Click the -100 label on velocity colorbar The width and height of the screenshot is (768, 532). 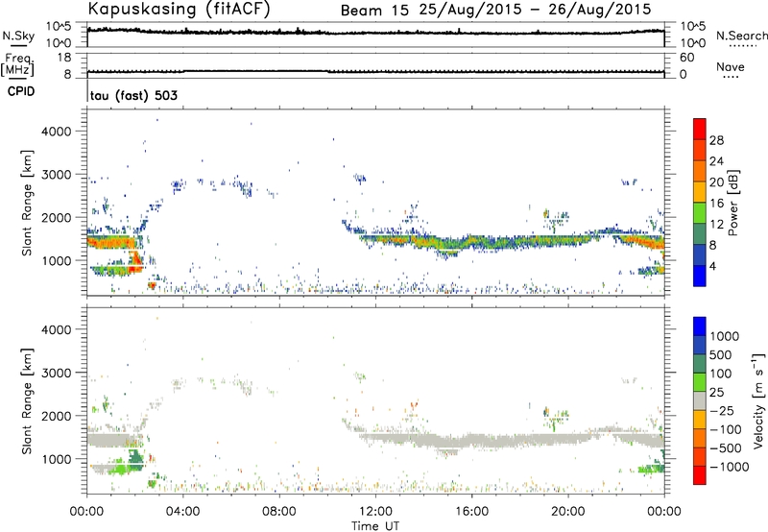click(725, 429)
